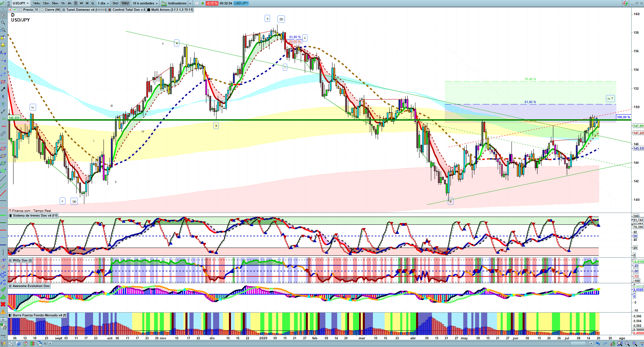Toggle Willy Doc panel box
This screenshot has height=347, width=644.
click(10, 260)
